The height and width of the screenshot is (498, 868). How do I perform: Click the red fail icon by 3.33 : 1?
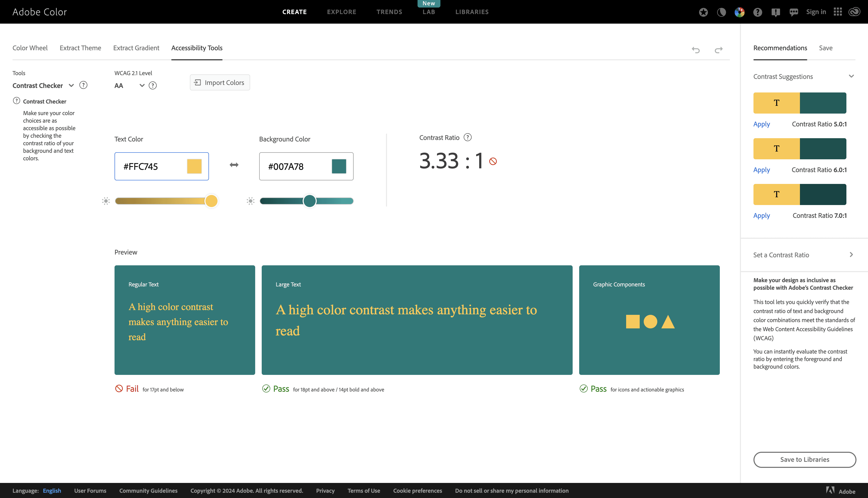point(493,161)
